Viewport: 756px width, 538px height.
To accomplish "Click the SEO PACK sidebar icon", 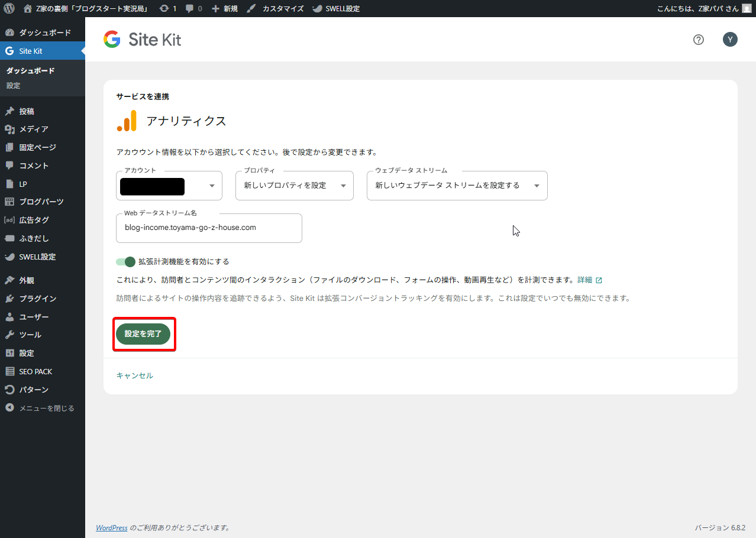I will pyautogui.click(x=9, y=371).
